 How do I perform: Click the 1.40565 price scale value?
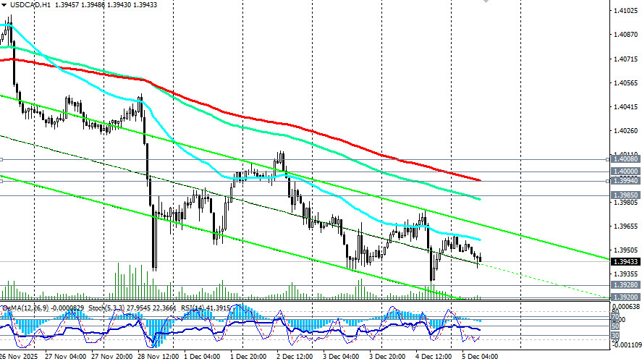coord(626,83)
